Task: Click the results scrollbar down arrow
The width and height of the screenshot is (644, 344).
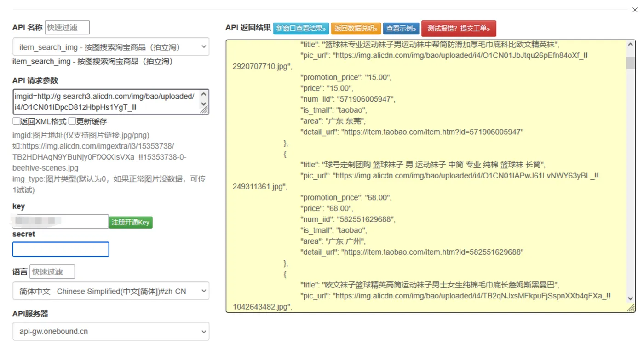Action: click(630, 298)
